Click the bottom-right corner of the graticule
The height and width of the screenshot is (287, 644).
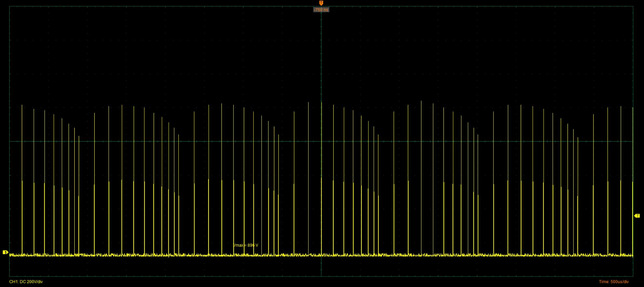[633, 276]
